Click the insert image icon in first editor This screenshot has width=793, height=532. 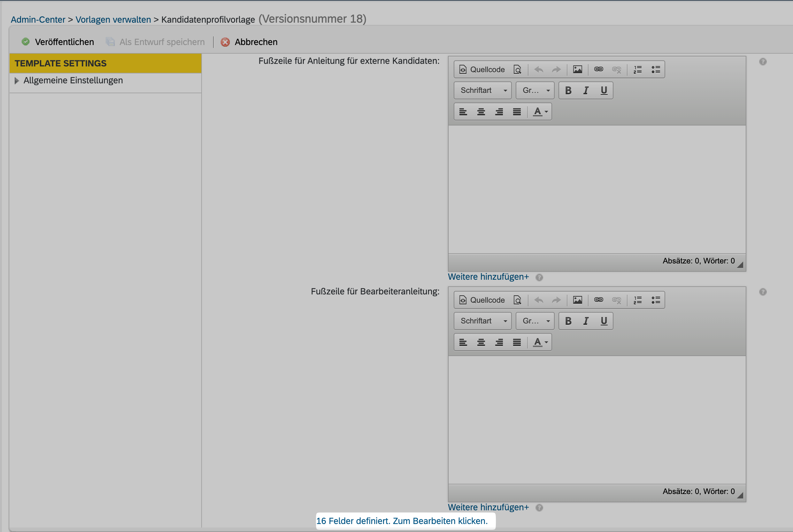tap(577, 70)
